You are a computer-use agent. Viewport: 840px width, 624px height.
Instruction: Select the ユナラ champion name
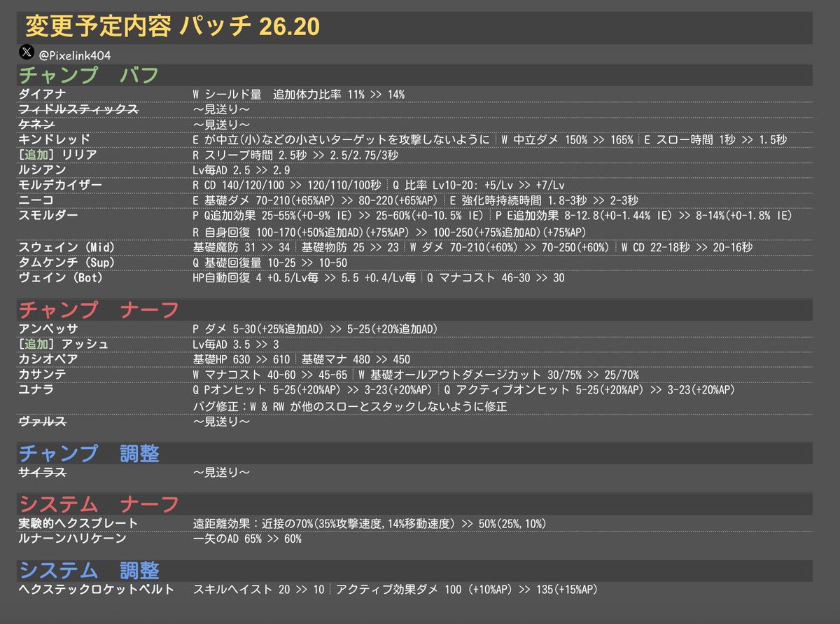[36, 389]
